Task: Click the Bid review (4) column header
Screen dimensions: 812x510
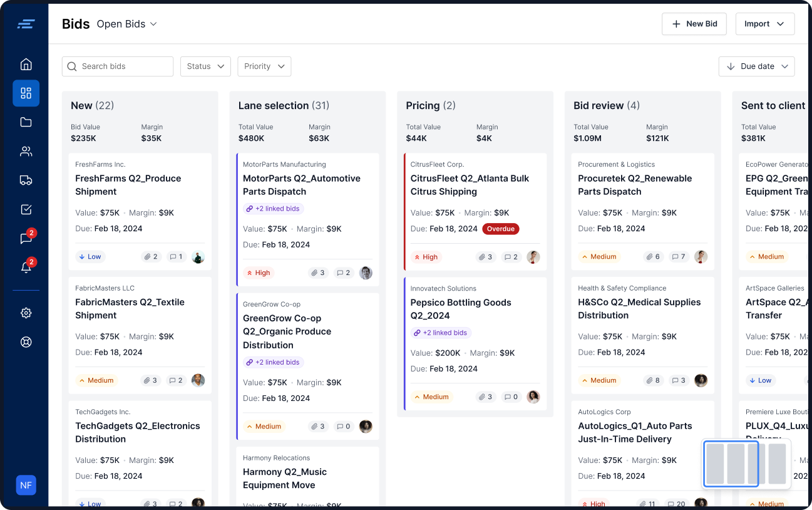Action: coord(607,106)
